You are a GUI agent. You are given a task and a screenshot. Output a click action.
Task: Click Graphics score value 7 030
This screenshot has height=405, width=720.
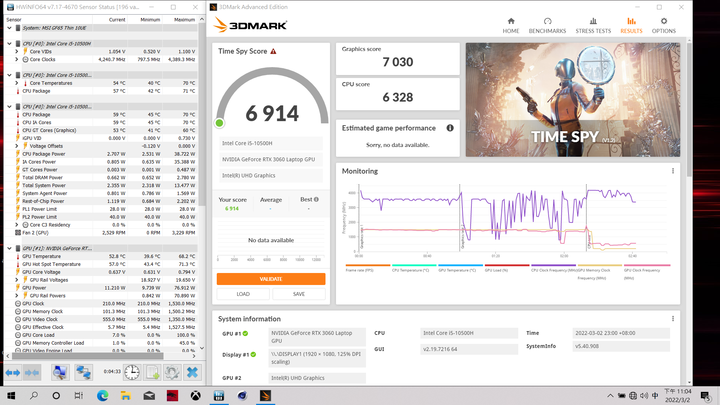tap(398, 62)
